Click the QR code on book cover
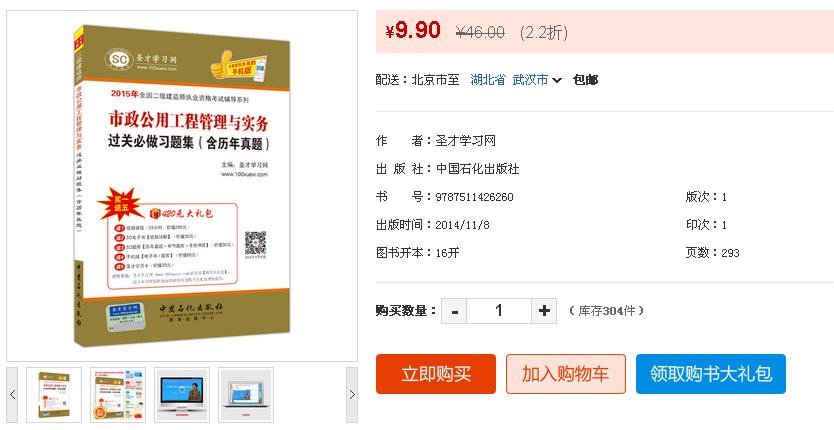Image resolution: width=834 pixels, height=430 pixels. 255,243
